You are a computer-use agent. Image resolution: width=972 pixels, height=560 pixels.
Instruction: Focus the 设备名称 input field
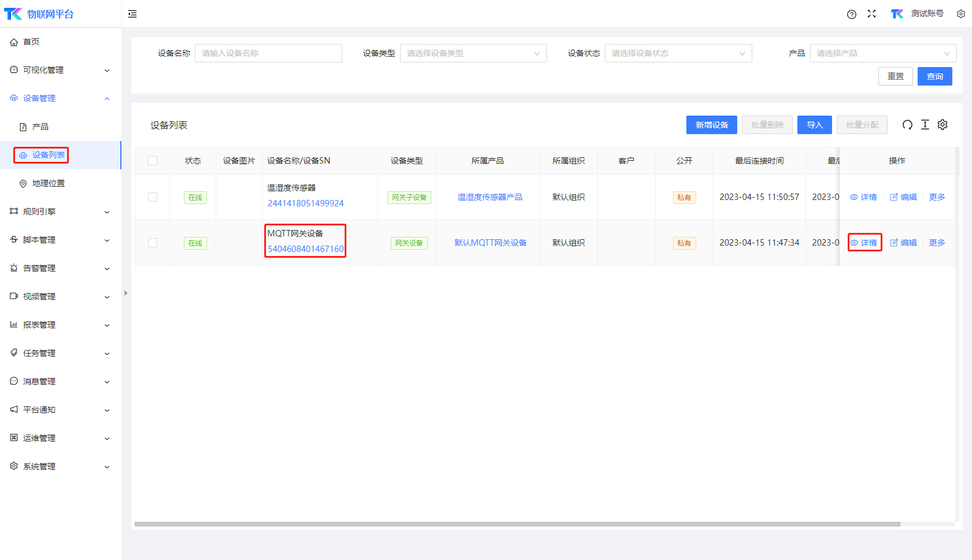click(268, 53)
